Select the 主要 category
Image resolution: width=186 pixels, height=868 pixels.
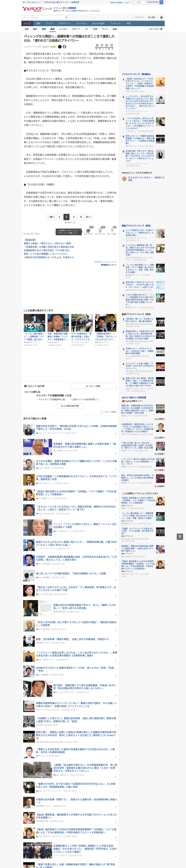[26, 29]
